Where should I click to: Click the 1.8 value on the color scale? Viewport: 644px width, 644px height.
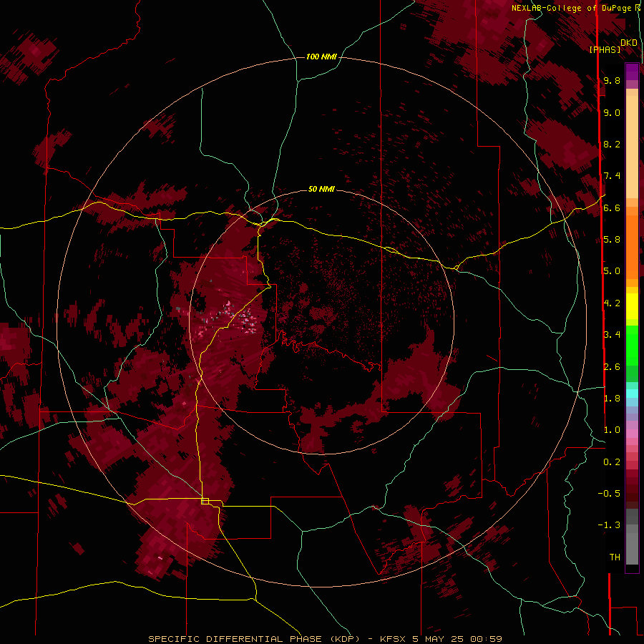(612, 398)
